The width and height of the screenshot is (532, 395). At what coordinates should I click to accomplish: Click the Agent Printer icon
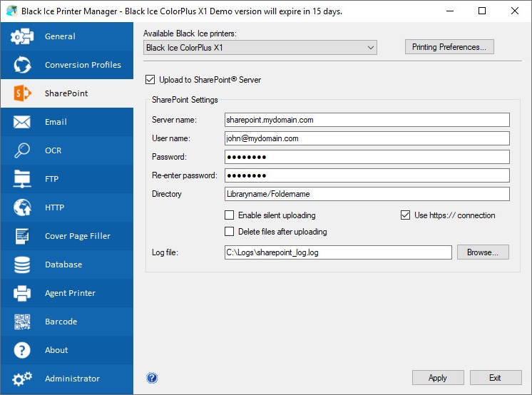coord(22,293)
